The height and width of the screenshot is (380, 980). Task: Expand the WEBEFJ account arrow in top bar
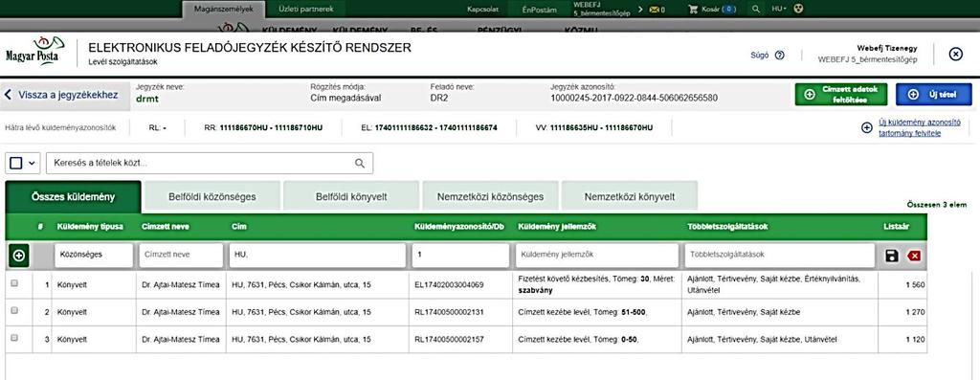(x=640, y=10)
